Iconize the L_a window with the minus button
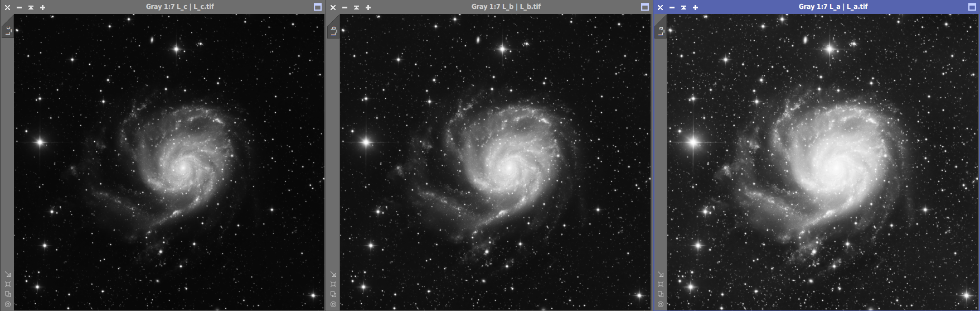This screenshot has height=311, width=980. coord(672,7)
